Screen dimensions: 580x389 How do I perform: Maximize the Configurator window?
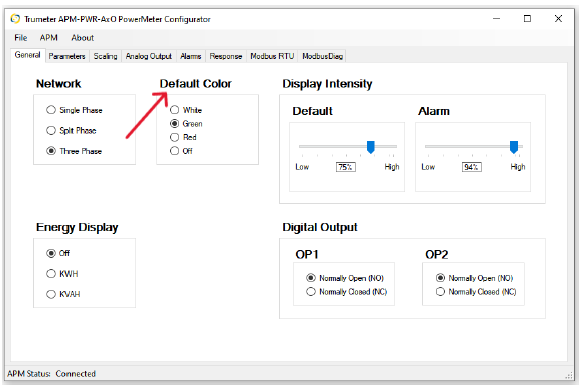(527, 18)
